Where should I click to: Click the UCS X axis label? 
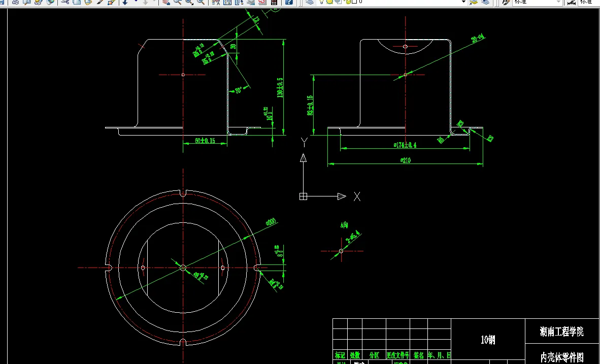[x=357, y=197]
